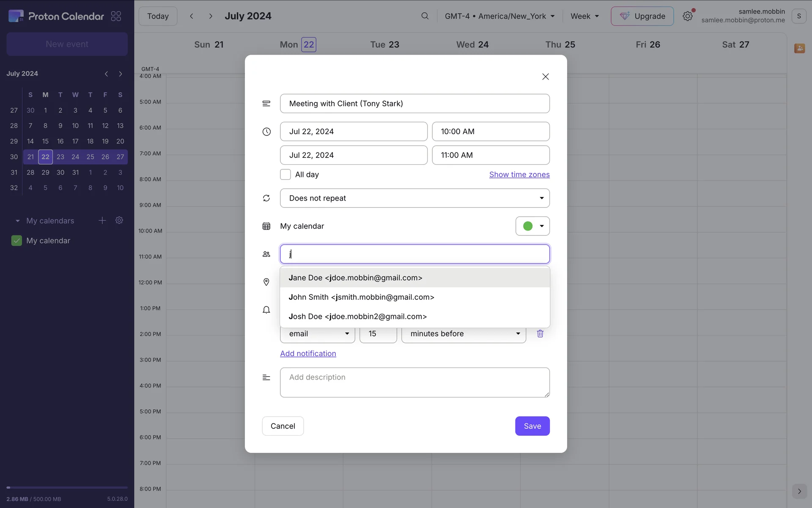Screen dimensions: 812x508
Task: Open the Does not repeat dropdown
Action: tap(414, 198)
